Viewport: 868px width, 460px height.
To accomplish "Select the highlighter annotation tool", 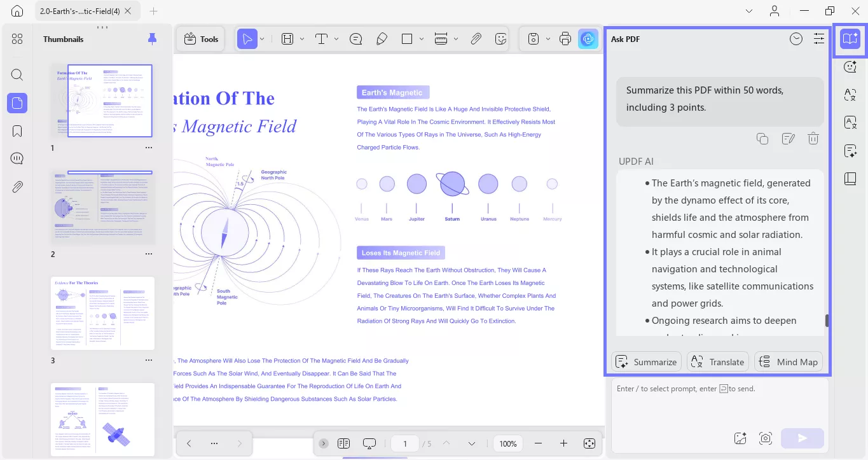I will (x=382, y=38).
